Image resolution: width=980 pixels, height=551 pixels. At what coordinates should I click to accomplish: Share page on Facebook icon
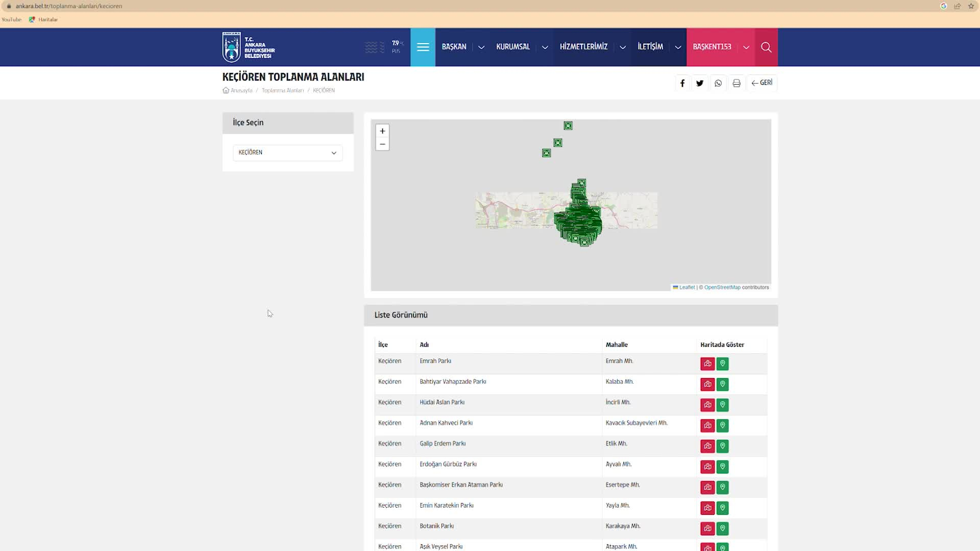682,83
